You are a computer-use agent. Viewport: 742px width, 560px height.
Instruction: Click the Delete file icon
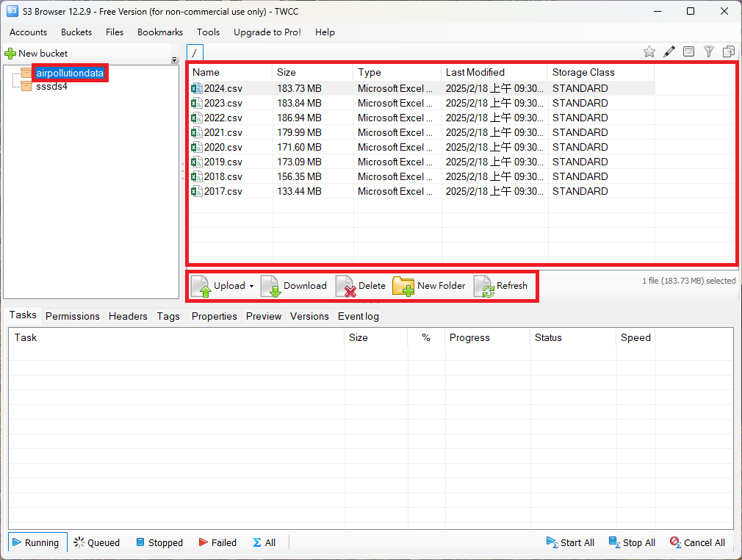tap(345, 287)
